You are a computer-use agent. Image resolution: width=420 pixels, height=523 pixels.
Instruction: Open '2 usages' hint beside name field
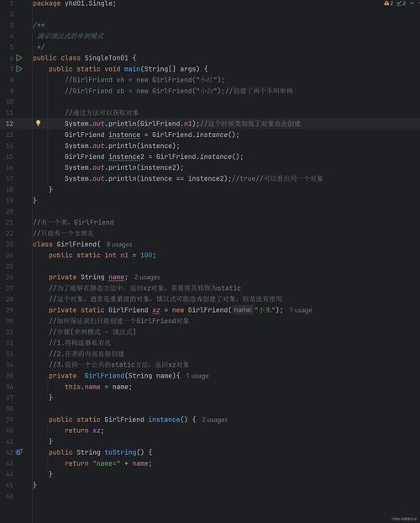(x=147, y=277)
